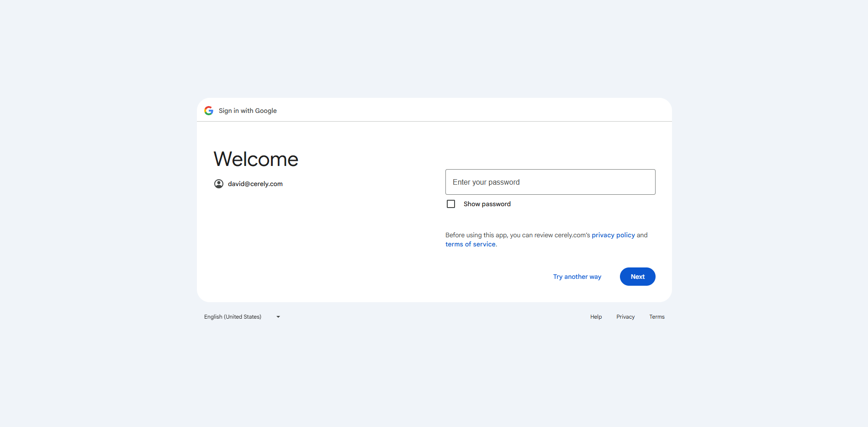Screen dimensions: 868x427
Task: Open the Privacy footer link
Action: point(625,317)
